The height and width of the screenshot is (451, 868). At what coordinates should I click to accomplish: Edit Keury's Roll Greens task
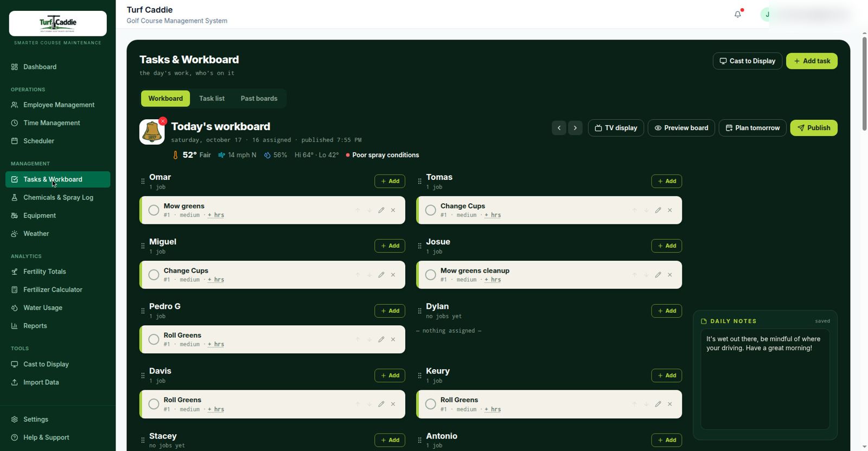[658, 404]
